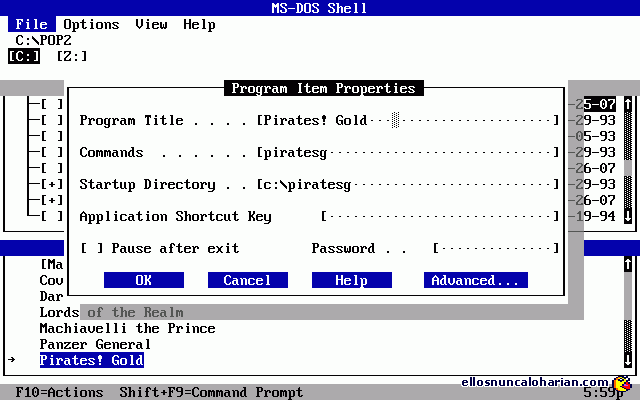This screenshot has width=640, height=400.
Task: Click program list scroll up arrow
Action: pyautogui.click(x=628, y=264)
